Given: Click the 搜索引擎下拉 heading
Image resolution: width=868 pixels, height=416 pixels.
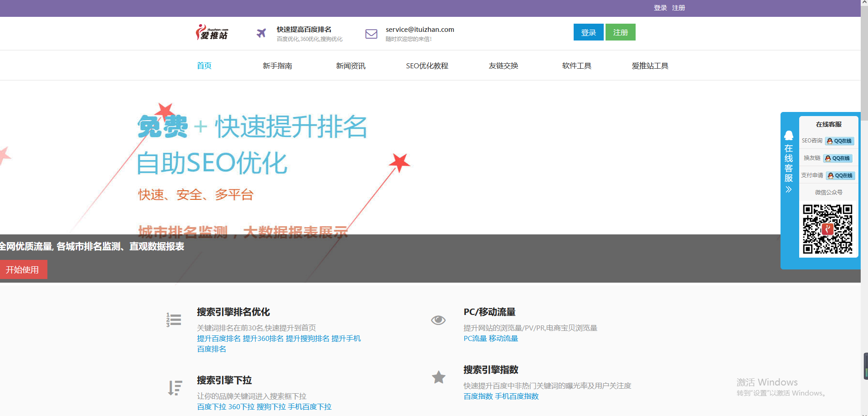Looking at the screenshot, I should [224, 380].
